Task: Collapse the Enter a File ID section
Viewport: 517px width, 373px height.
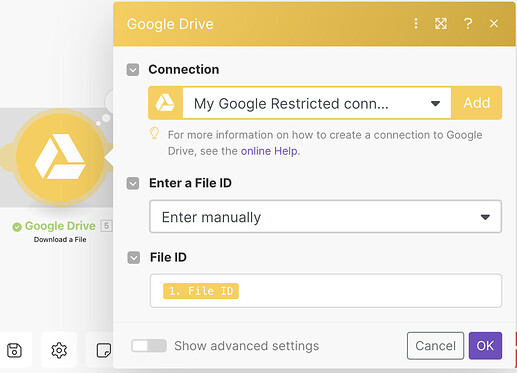Action: point(133,183)
